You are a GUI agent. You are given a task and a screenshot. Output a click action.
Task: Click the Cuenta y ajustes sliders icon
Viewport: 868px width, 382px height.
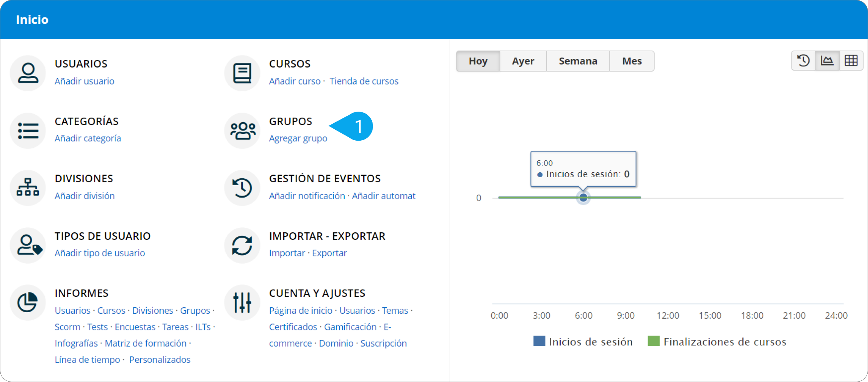point(242,302)
